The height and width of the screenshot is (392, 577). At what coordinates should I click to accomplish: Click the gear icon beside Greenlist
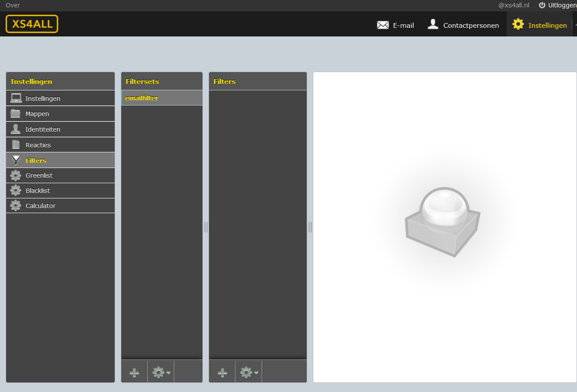[x=16, y=175]
